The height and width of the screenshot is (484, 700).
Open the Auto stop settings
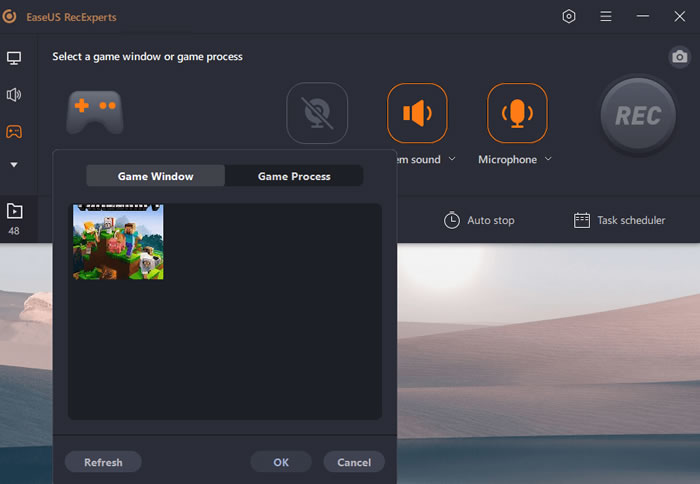(479, 220)
